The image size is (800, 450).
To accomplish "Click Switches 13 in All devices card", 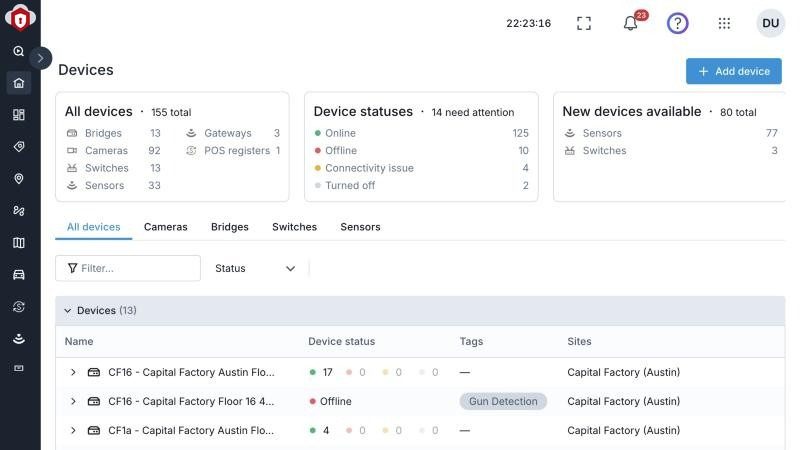I will (114, 168).
